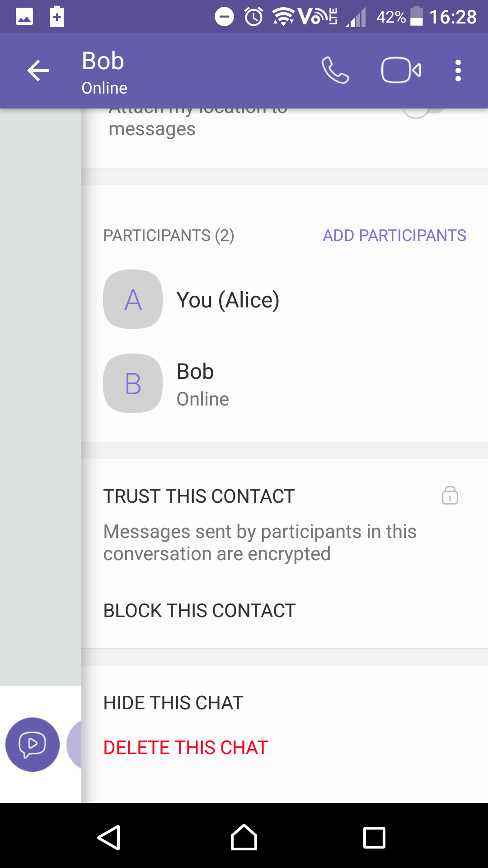488x868 pixels.
Task: Tap the purple video message button
Action: pos(33,744)
